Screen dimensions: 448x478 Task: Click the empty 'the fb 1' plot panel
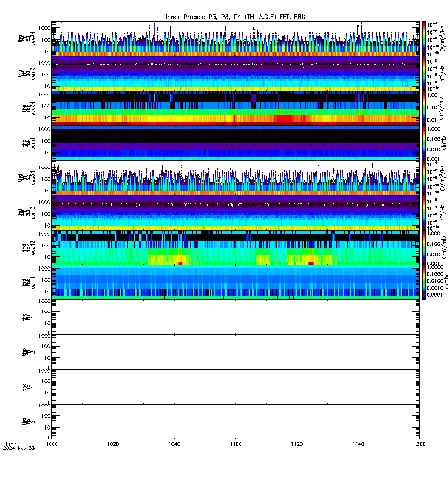(x=235, y=387)
